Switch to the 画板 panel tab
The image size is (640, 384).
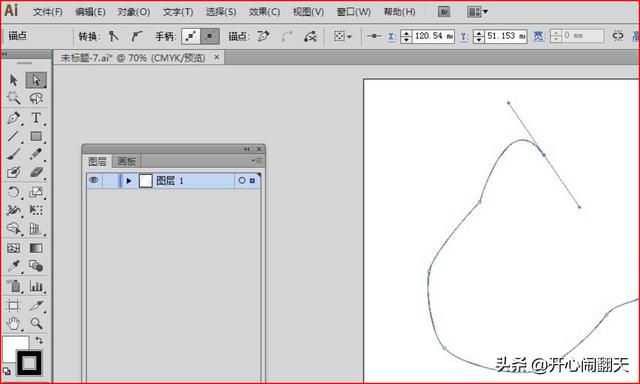click(x=127, y=162)
